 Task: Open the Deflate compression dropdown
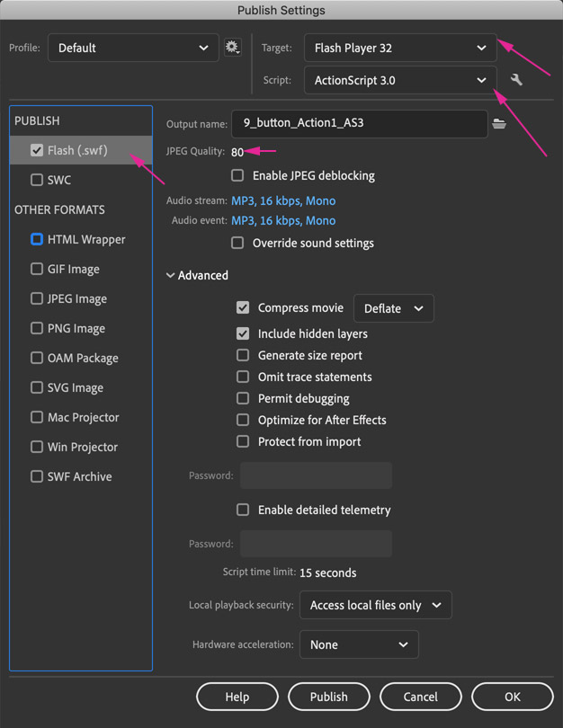[x=393, y=308]
